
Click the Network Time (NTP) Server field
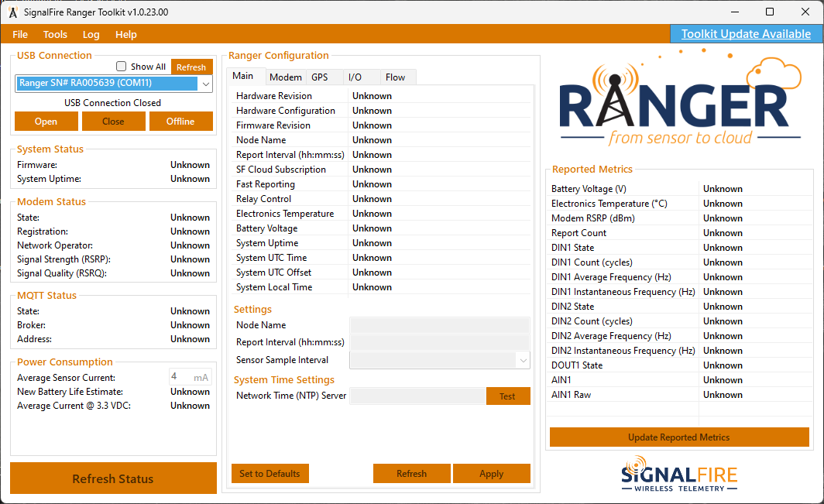(417, 396)
